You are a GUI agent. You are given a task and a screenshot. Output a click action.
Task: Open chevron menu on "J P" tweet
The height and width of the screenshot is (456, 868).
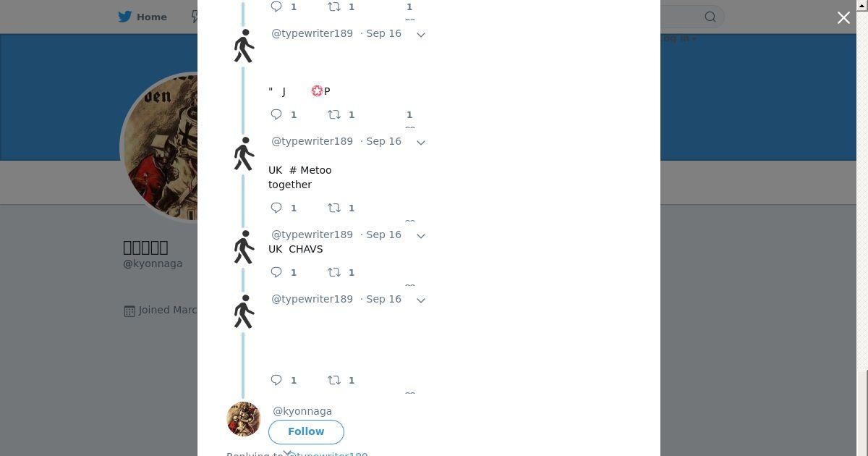point(421,35)
